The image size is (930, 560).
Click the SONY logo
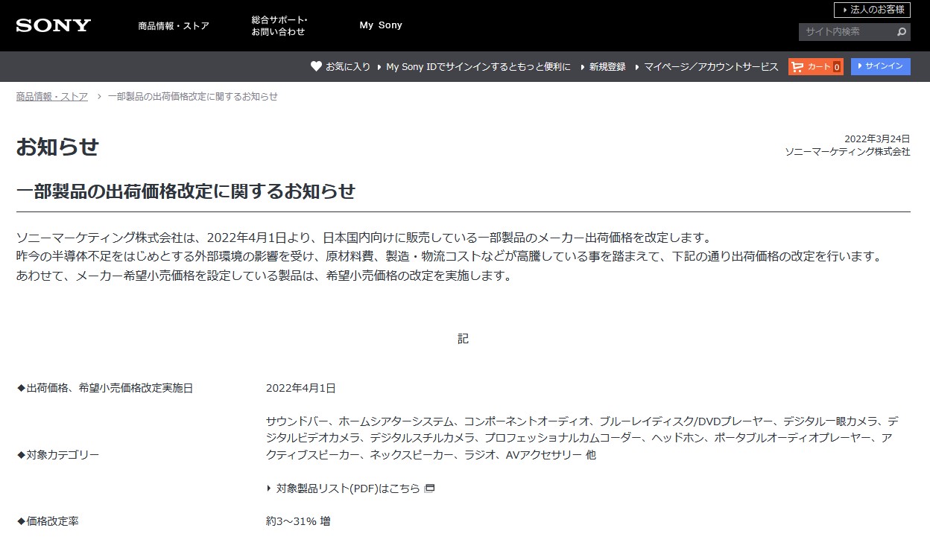click(53, 25)
